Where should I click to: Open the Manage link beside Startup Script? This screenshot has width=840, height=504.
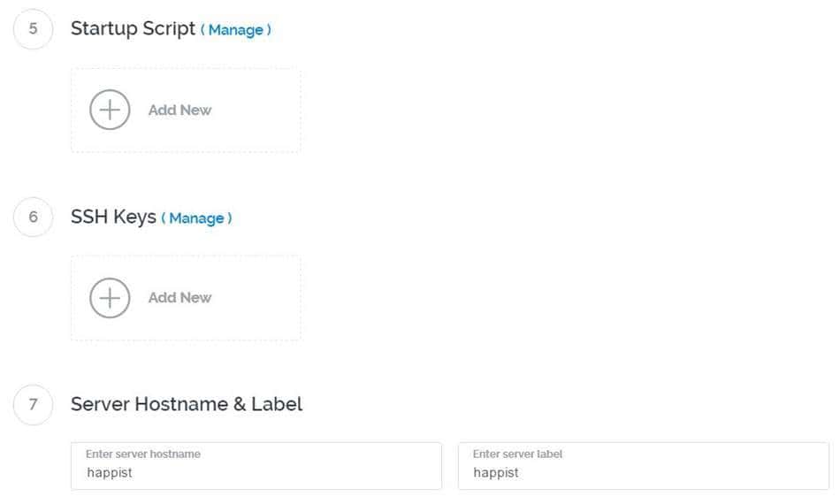pyautogui.click(x=235, y=30)
